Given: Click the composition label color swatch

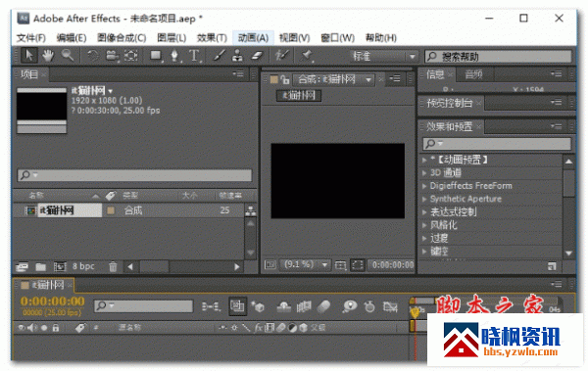Looking at the screenshot, I should (x=110, y=210).
